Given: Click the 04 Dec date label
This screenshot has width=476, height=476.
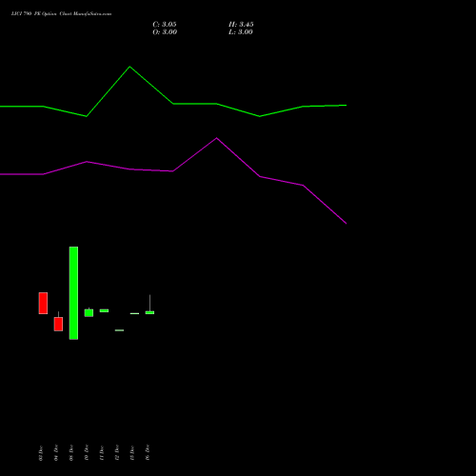Looking at the screenshot, I should tap(56, 453).
